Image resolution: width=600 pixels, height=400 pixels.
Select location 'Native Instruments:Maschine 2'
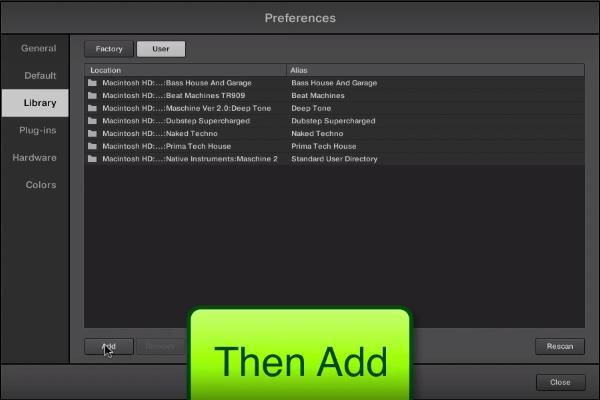[x=190, y=158]
